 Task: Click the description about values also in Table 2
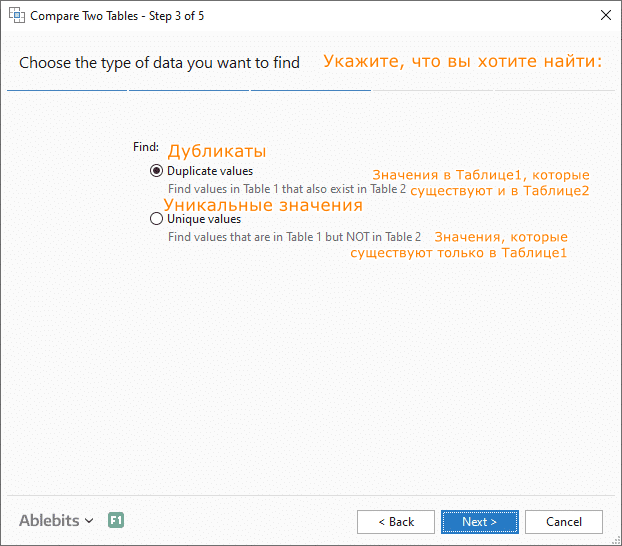pos(287,188)
